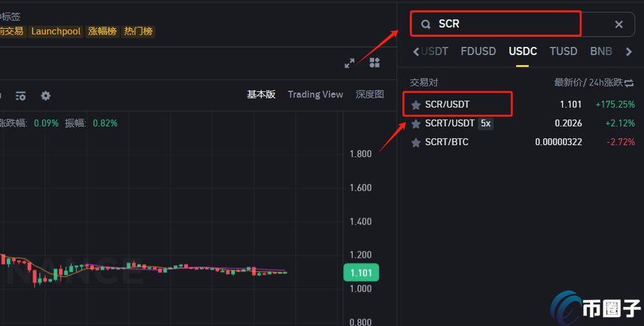The height and width of the screenshot is (326, 644).
Task: Click the Launchpool tag
Action: [56, 31]
